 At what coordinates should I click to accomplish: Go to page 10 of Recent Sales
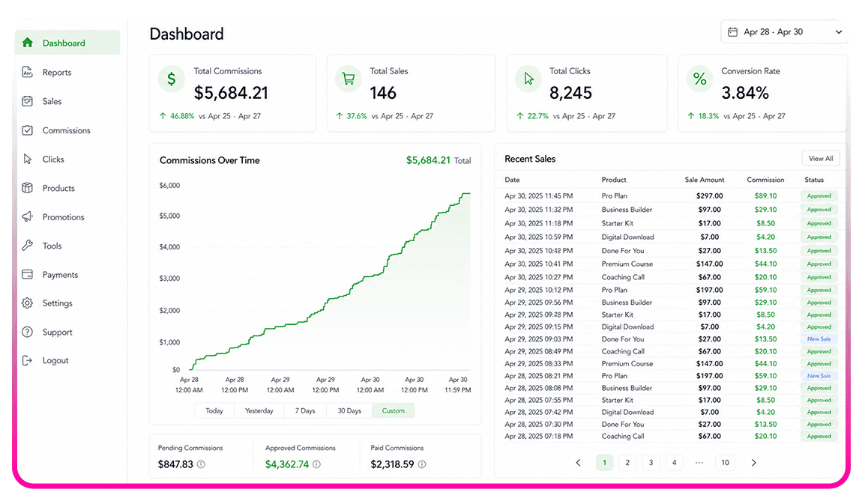pyautogui.click(x=726, y=463)
